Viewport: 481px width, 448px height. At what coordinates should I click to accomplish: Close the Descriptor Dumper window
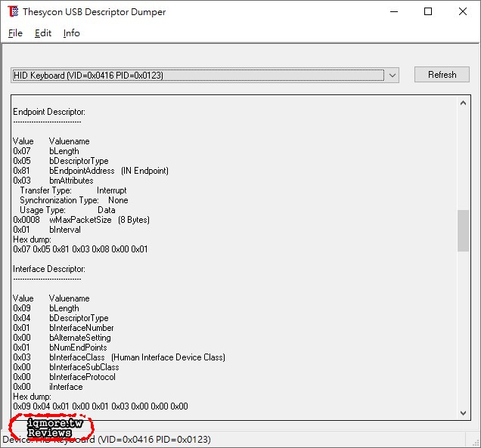(463, 11)
